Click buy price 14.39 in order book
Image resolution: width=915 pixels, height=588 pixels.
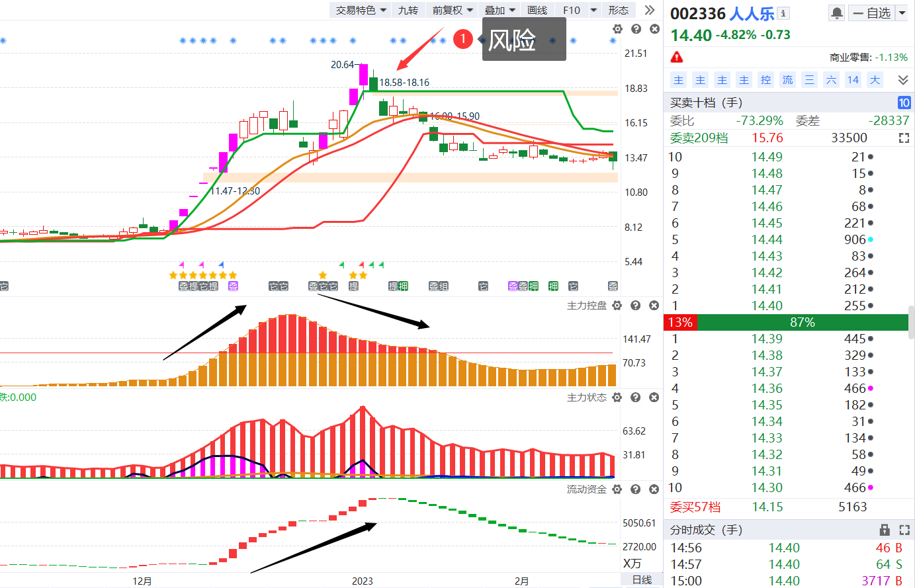(x=767, y=339)
